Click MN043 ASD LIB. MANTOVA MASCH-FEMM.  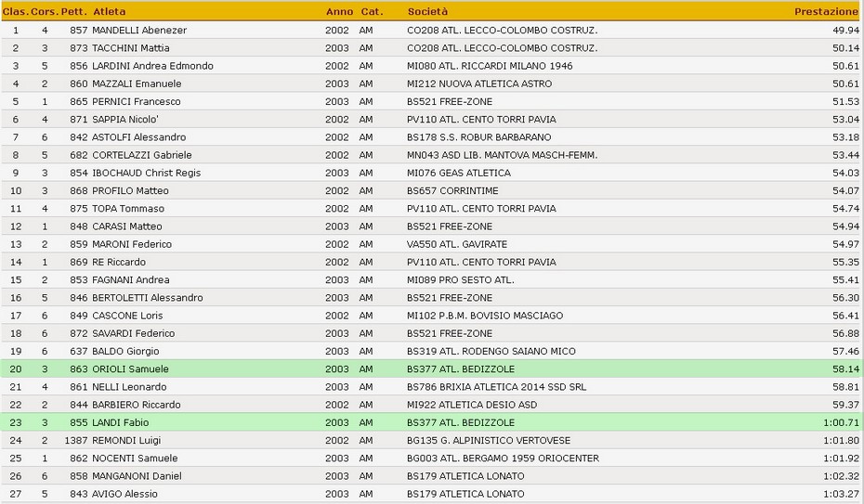pyautogui.click(x=502, y=155)
